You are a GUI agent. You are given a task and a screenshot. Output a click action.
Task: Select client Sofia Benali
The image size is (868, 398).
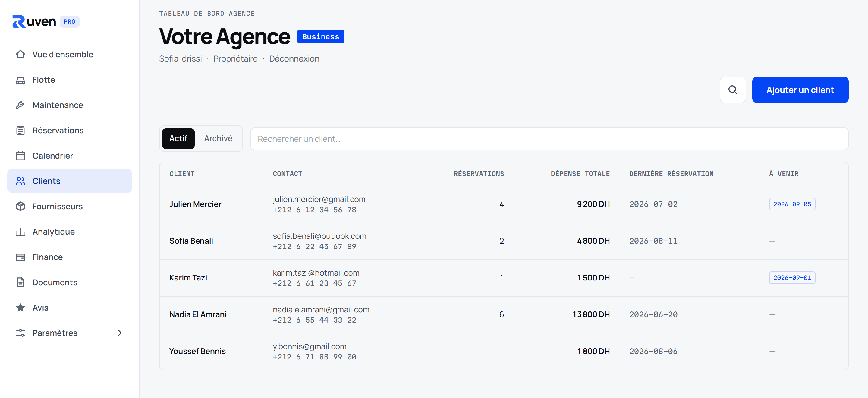[191, 241]
